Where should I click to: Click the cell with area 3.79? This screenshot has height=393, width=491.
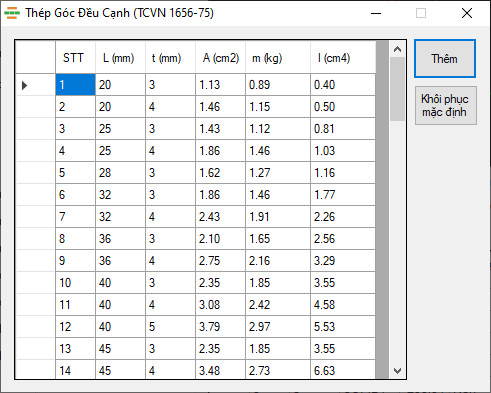coord(220,327)
